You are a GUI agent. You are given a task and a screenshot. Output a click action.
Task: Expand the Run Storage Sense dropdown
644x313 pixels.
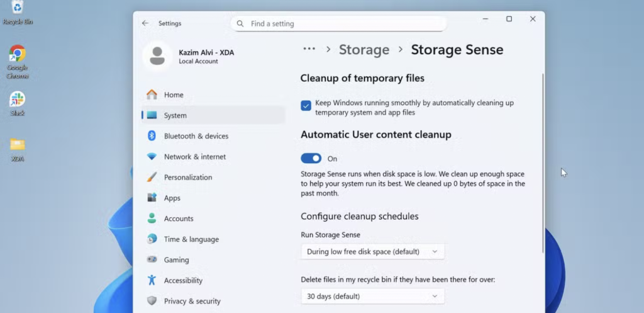point(372,252)
